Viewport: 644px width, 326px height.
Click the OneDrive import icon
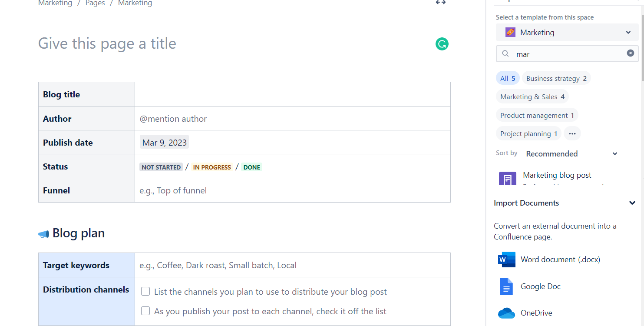506,313
